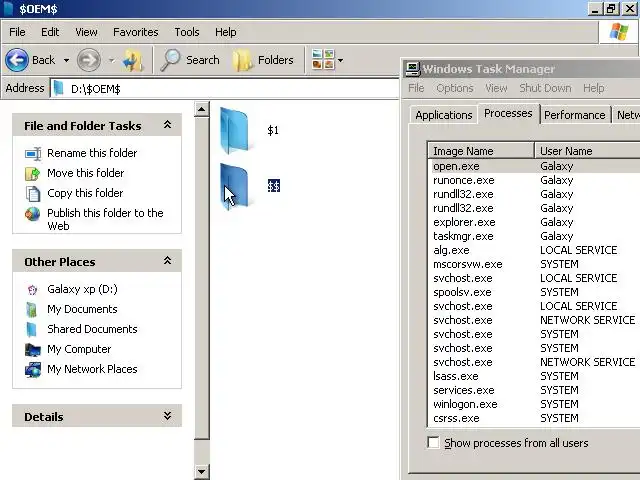Click Publish this folder globe icon
This screenshot has width=640, height=480.
33,213
